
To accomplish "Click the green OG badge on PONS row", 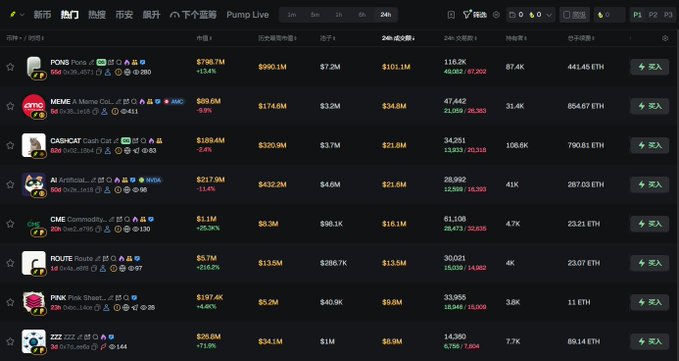I will pyautogui.click(x=101, y=62).
